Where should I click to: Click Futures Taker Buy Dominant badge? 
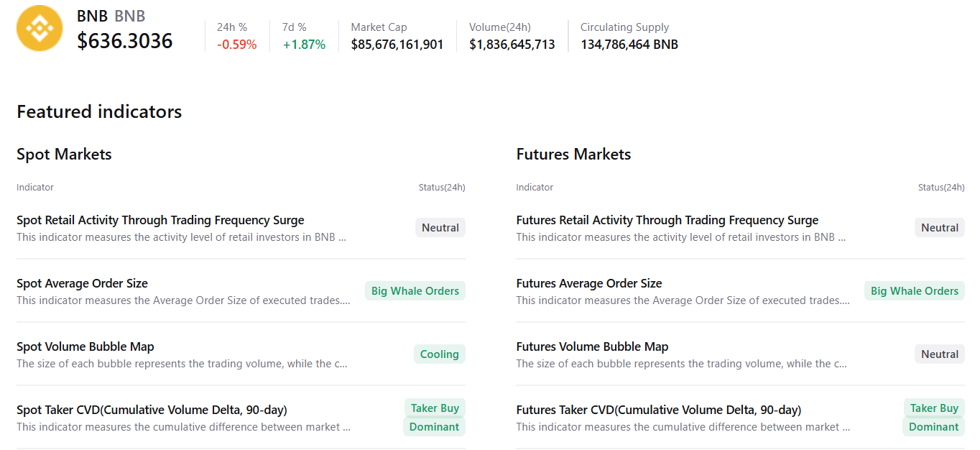pos(933,418)
